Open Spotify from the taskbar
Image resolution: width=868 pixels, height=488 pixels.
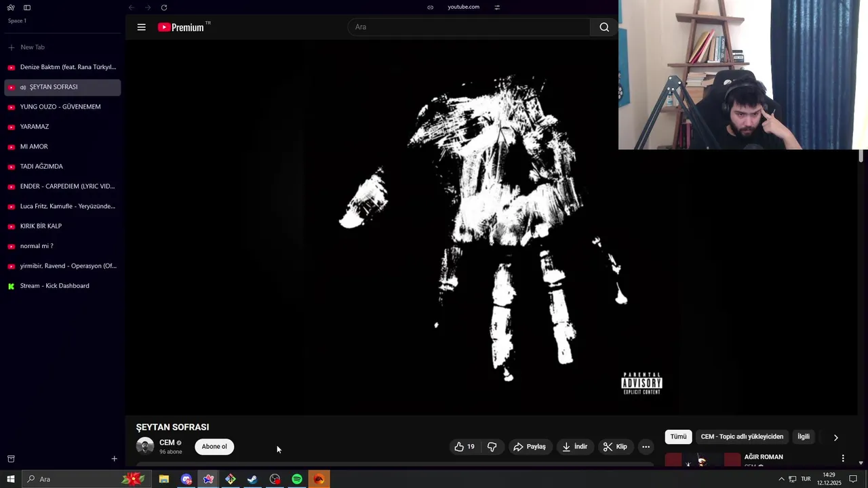coord(297,479)
